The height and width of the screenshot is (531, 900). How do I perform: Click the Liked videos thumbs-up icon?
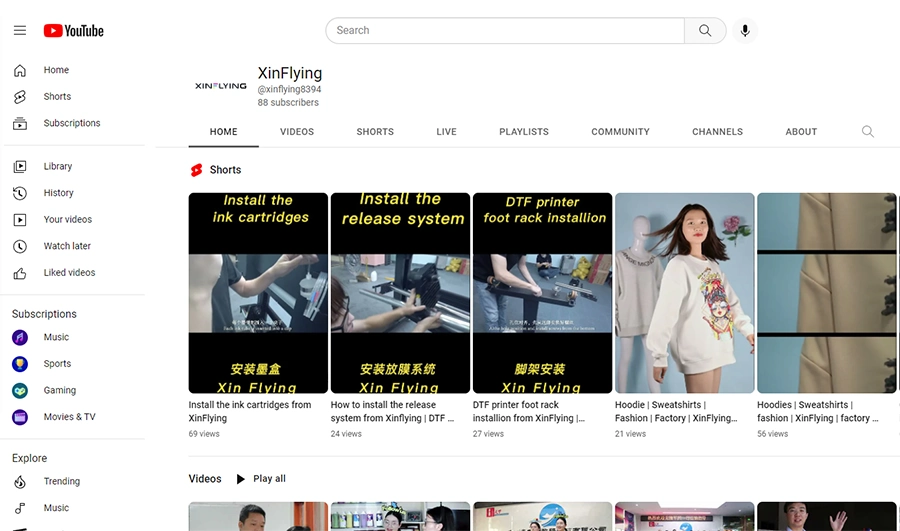coord(20,273)
